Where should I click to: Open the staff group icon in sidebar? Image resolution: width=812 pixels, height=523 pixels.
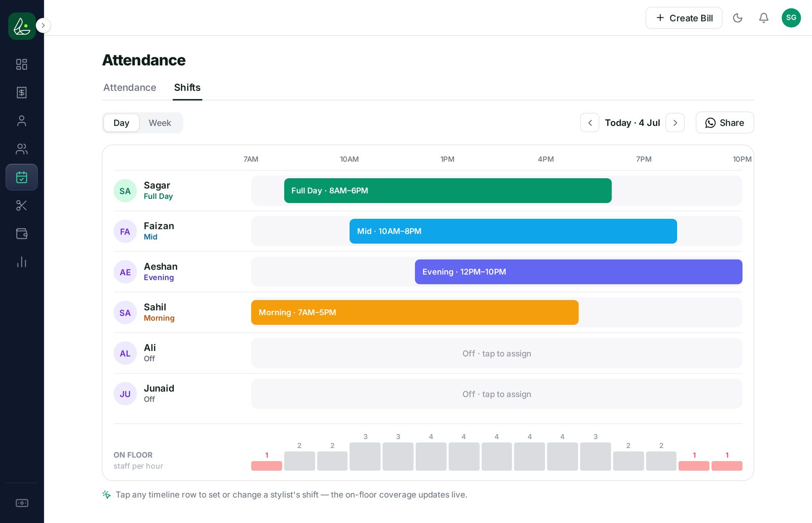click(22, 149)
